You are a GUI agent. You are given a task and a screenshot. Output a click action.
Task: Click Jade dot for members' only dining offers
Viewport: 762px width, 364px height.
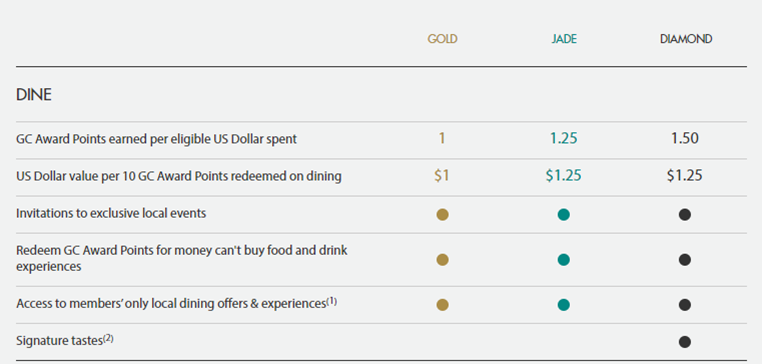click(564, 305)
